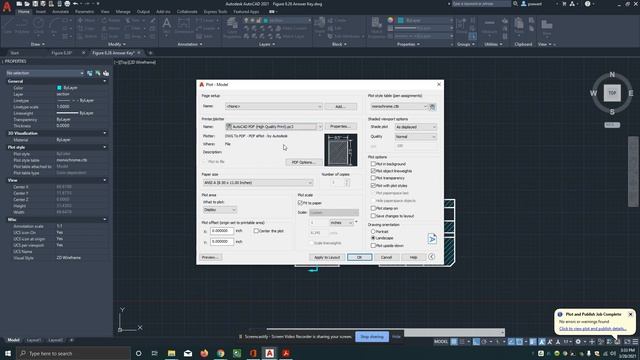The width and height of the screenshot is (640, 360).
Task: Click plot offset X input field
Action: 222,231
